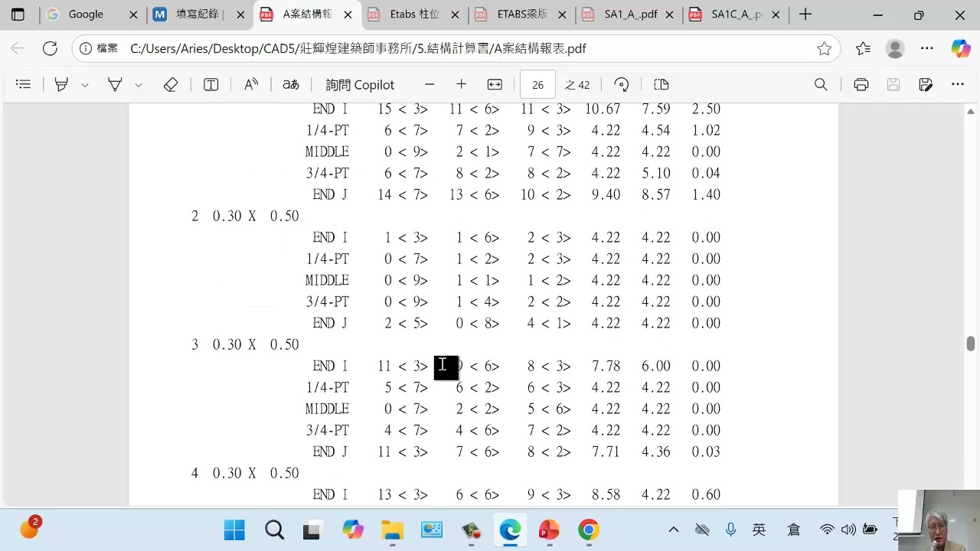This screenshot has width=980, height=551.
Task: Select the PDF highlight tool
Action: (61, 85)
